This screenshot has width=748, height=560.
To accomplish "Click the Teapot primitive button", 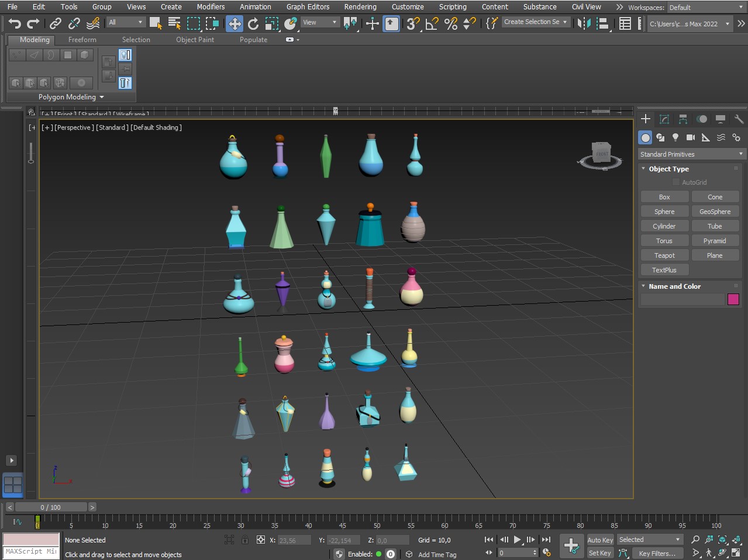I will [x=664, y=255].
